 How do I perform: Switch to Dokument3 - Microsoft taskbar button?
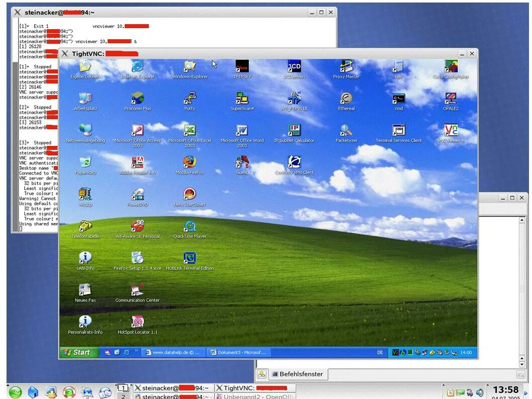pyautogui.click(x=238, y=353)
